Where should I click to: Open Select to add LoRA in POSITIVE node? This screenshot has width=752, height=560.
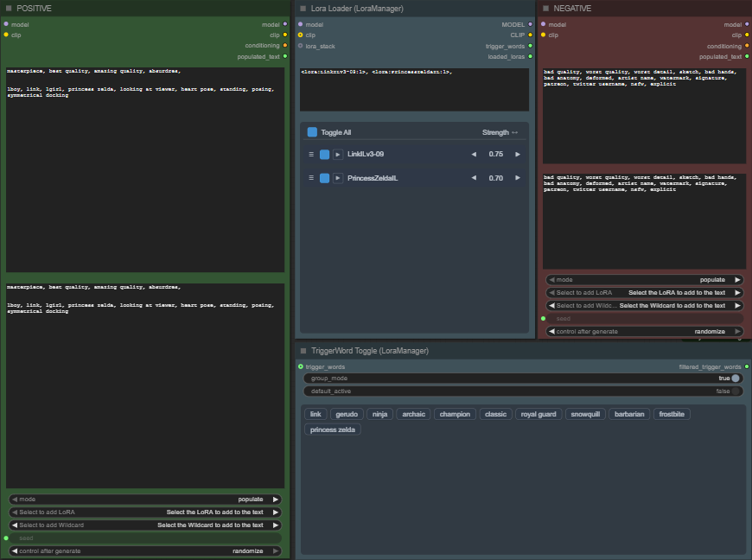tap(145, 512)
